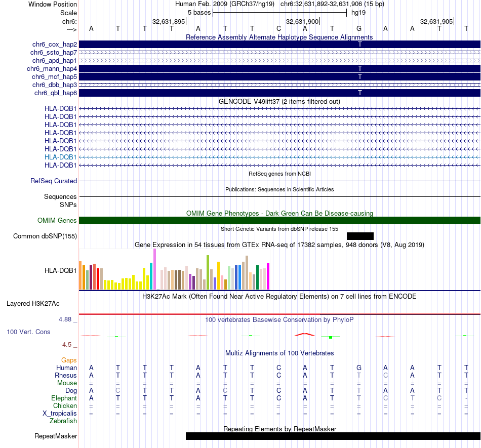Click the Sequences track label
The image size is (481, 448).
[x=60, y=196]
